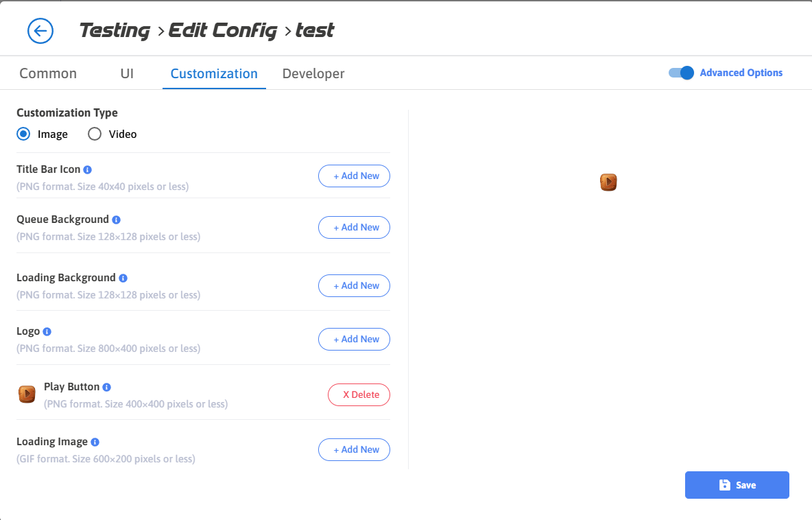Click info icon beside Play Button label
The height and width of the screenshot is (520, 812).
[107, 387]
